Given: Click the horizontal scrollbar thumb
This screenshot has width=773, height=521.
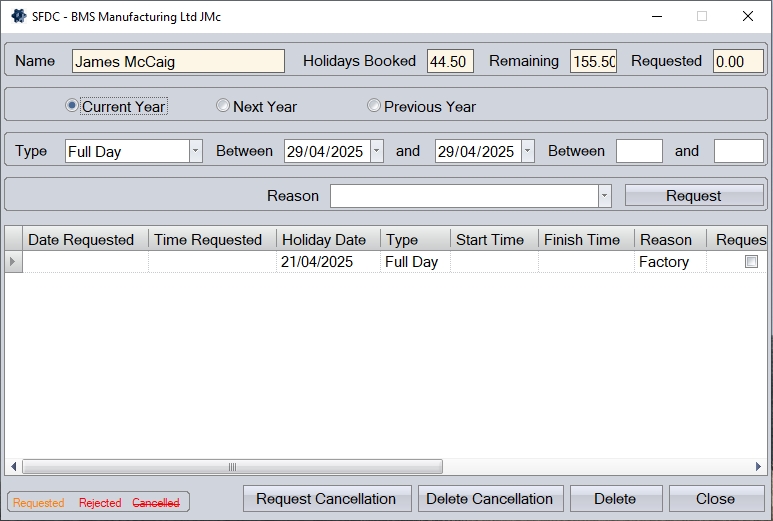Looking at the screenshot, I should [x=232, y=466].
